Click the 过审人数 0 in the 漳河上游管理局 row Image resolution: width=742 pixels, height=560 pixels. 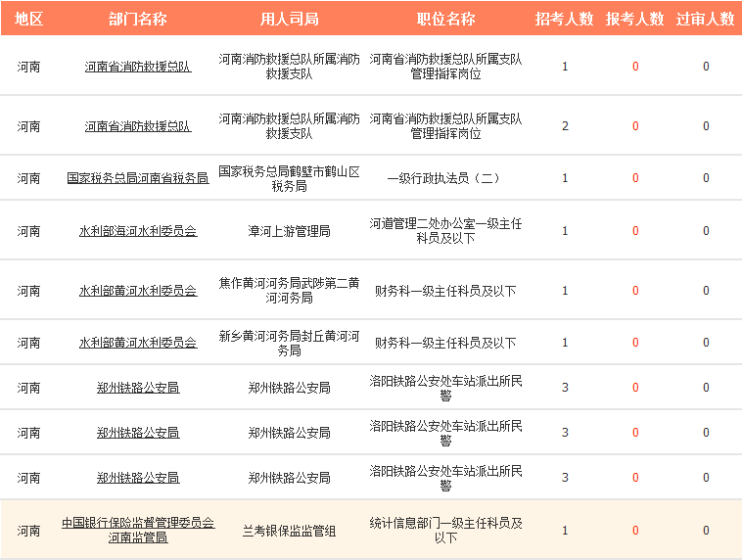[706, 231]
